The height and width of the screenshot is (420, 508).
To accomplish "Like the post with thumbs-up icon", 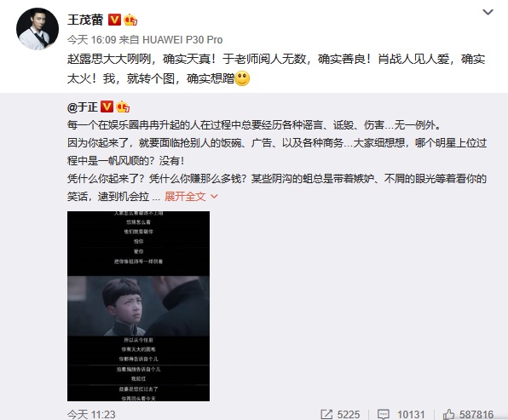I will click(x=448, y=414).
